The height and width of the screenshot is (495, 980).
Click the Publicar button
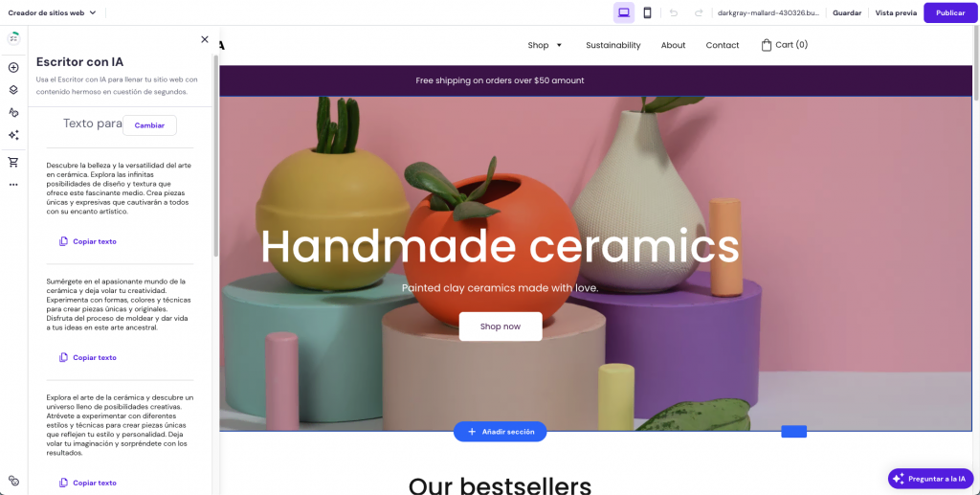coord(950,12)
